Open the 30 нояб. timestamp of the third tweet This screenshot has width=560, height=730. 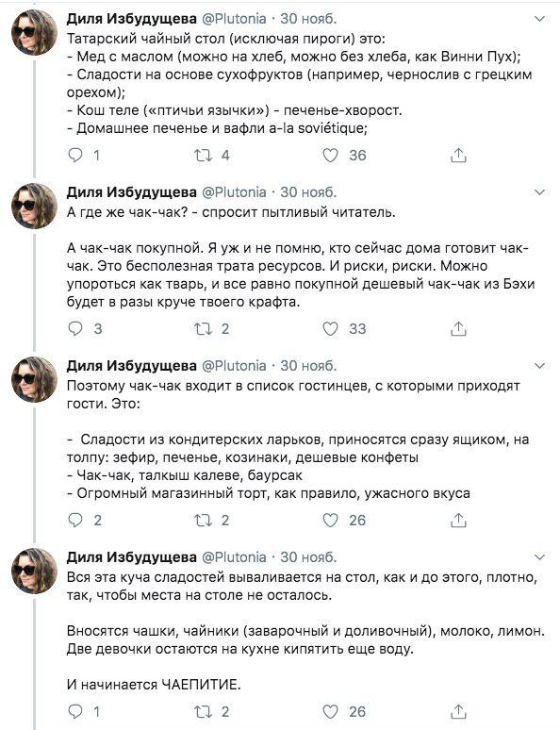coord(308,365)
